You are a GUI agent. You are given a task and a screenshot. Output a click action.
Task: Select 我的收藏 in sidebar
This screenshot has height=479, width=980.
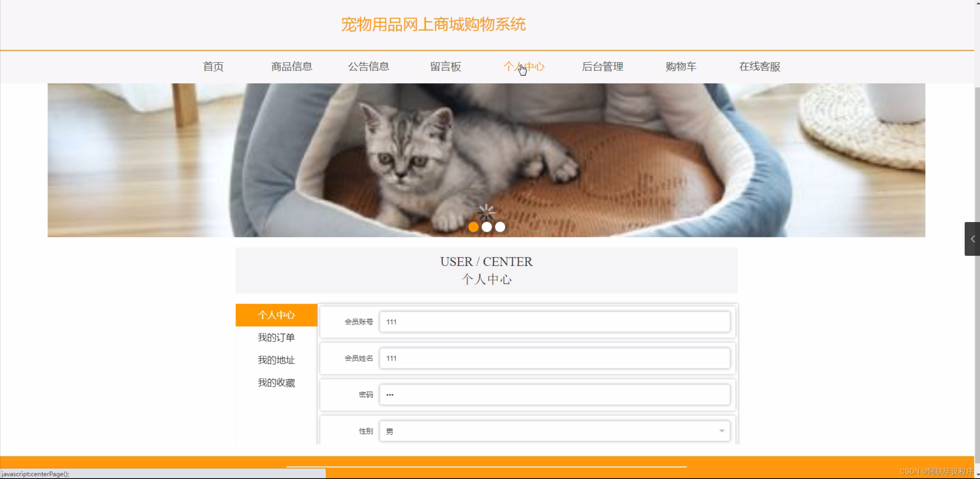pos(276,383)
